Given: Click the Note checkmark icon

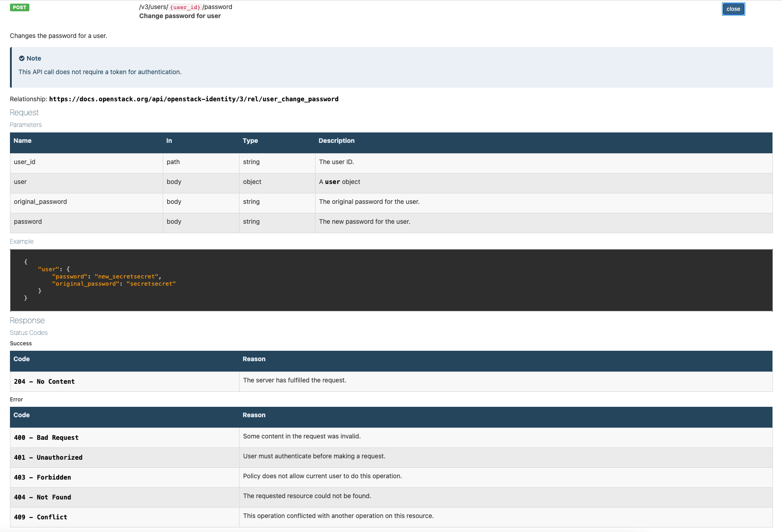Looking at the screenshot, I should click(x=22, y=58).
